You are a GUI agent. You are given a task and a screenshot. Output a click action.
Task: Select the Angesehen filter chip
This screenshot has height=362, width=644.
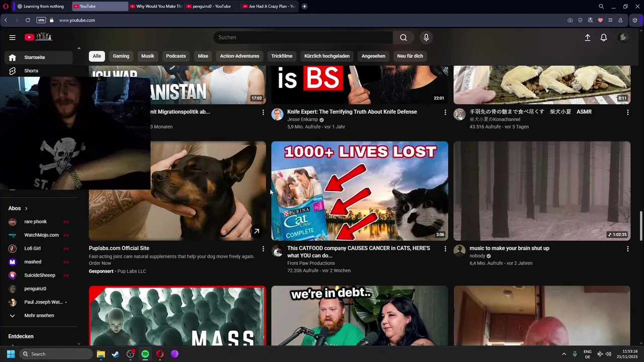click(x=373, y=56)
